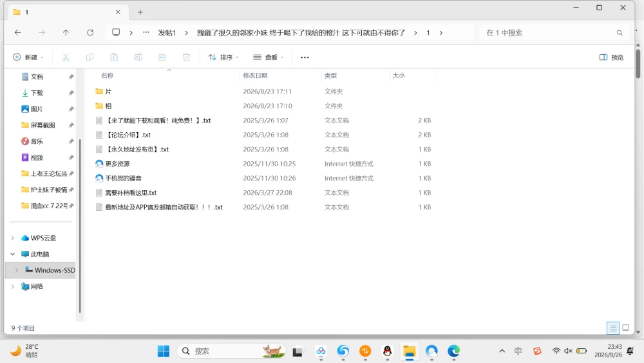Viewport: 644px width, 363px height.
Task: Switch to details view in status bar
Action: pos(613,328)
